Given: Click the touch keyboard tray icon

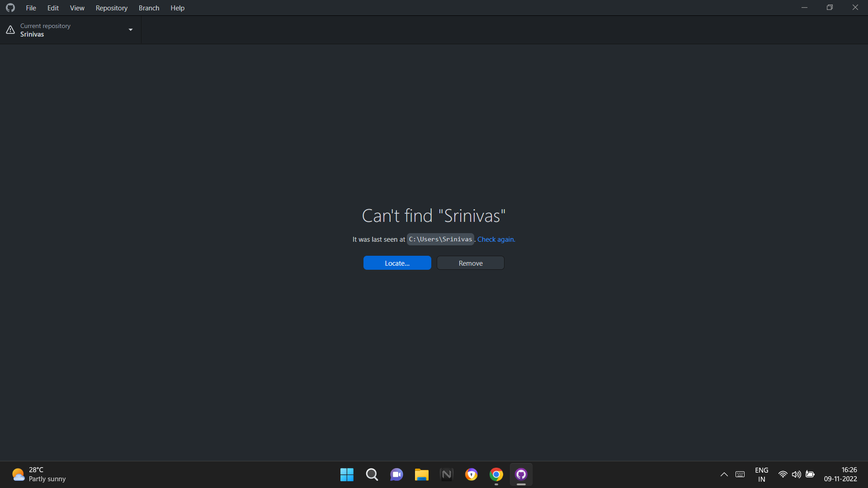Looking at the screenshot, I should [x=740, y=474].
